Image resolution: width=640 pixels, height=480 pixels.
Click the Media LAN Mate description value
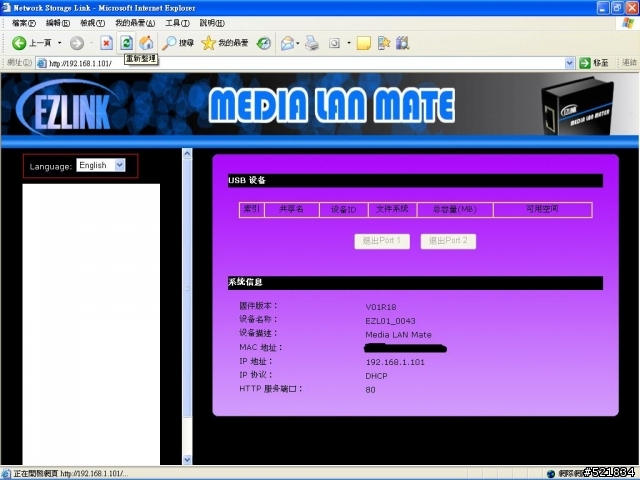398,335
